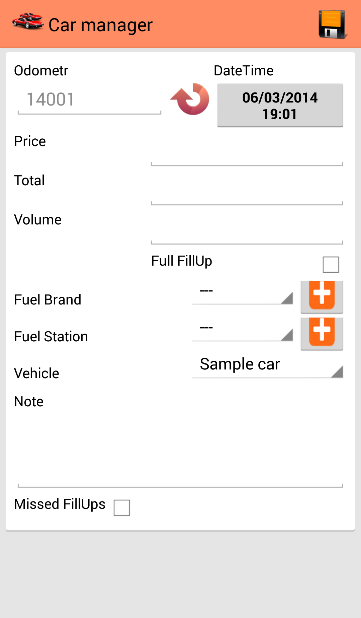Image resolution: width=361 pixels, height=618 pixels.
Task: Add a new fuel brand with plus icon
Action: [x=322, y=297]
